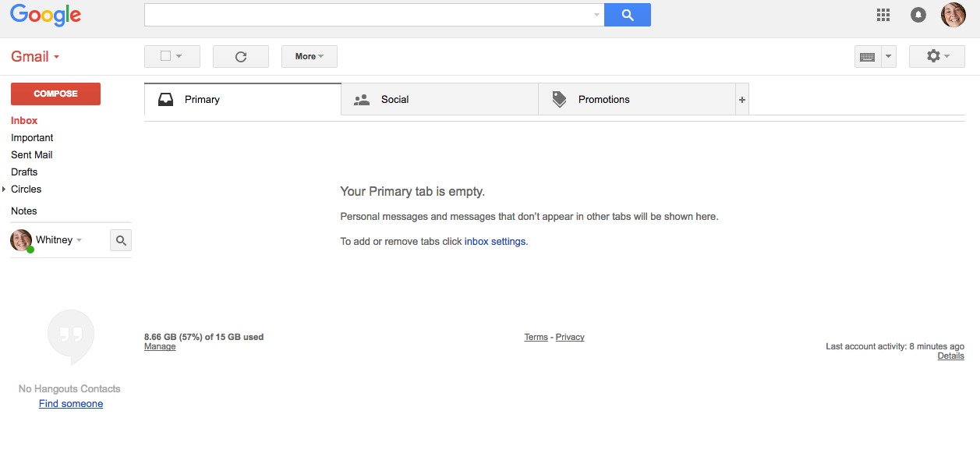Open input tools options arrow
The width and height of the screenshot is (980, 464).
(889, 57)
